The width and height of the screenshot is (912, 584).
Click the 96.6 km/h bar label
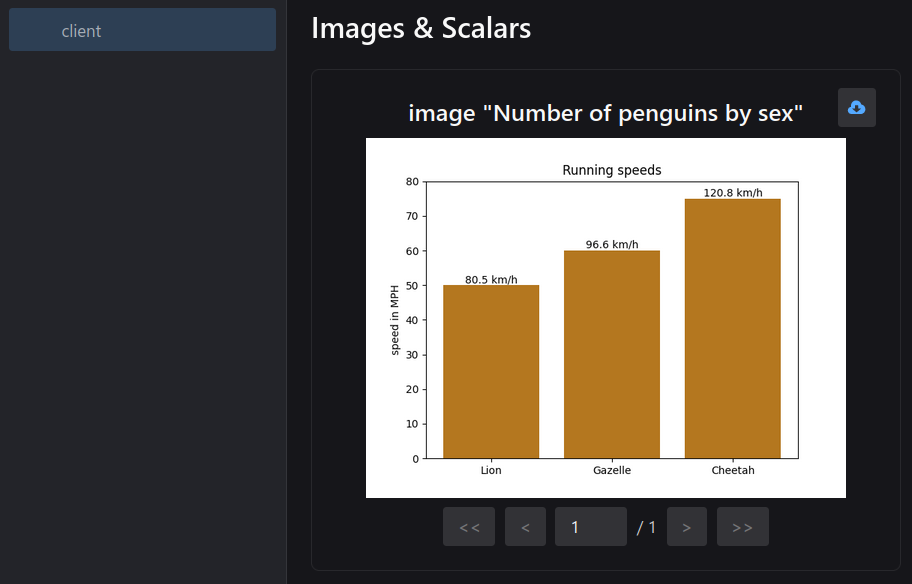612,245
